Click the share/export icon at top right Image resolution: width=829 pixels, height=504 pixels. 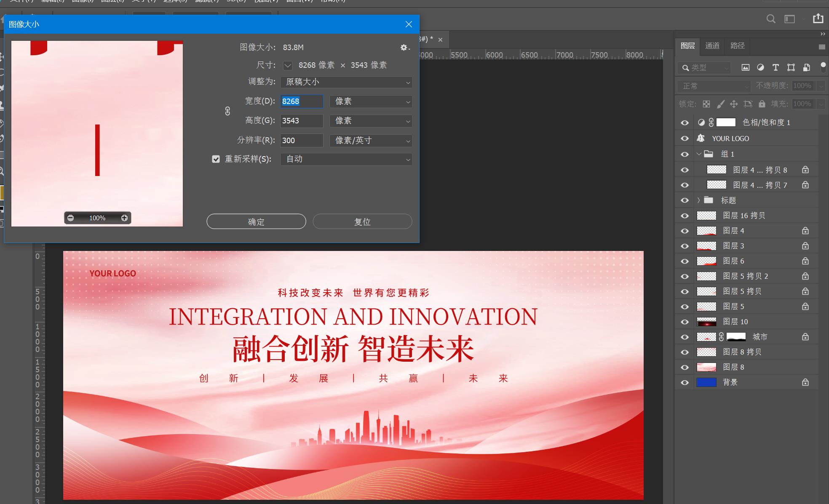pos(818,18)
